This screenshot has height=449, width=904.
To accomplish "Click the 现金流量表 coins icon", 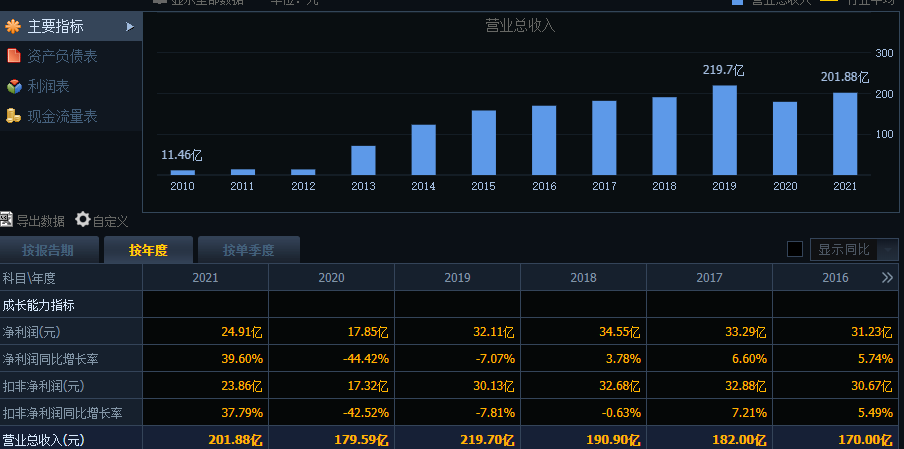I will point(13,116).
